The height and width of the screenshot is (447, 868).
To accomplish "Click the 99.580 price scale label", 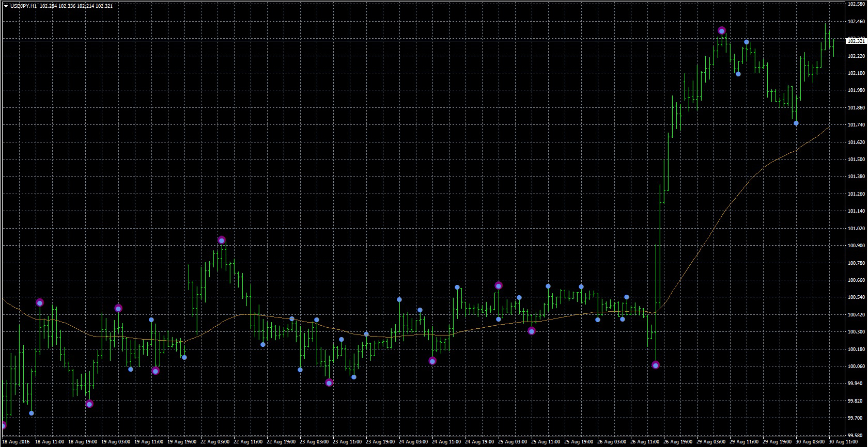I will [x=856, y=435].
